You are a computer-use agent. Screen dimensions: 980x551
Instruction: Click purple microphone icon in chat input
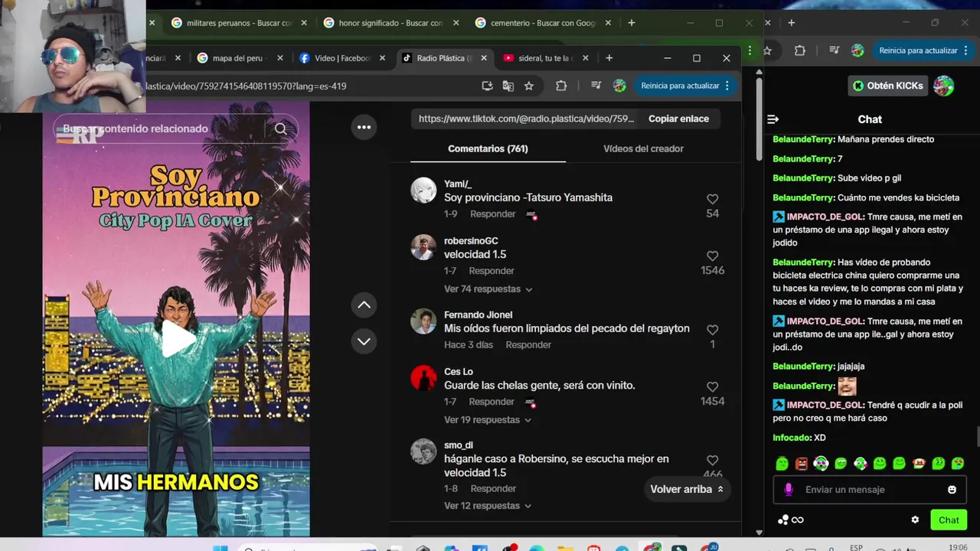(789, 490)
